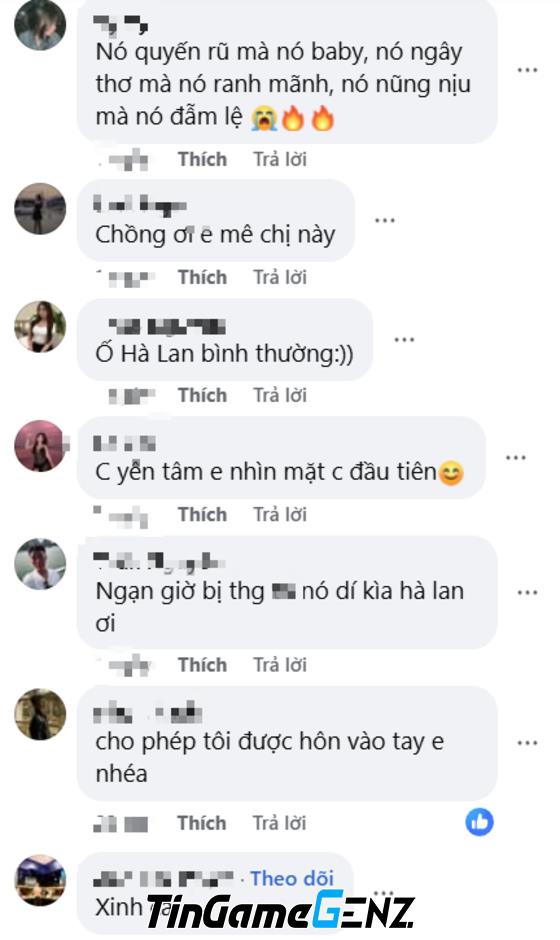The width and height of the screenshot is (560, 940).
Task: Open three-dot menu beside 'Ố Hà Lan' comment
Action: pos(404,339)
